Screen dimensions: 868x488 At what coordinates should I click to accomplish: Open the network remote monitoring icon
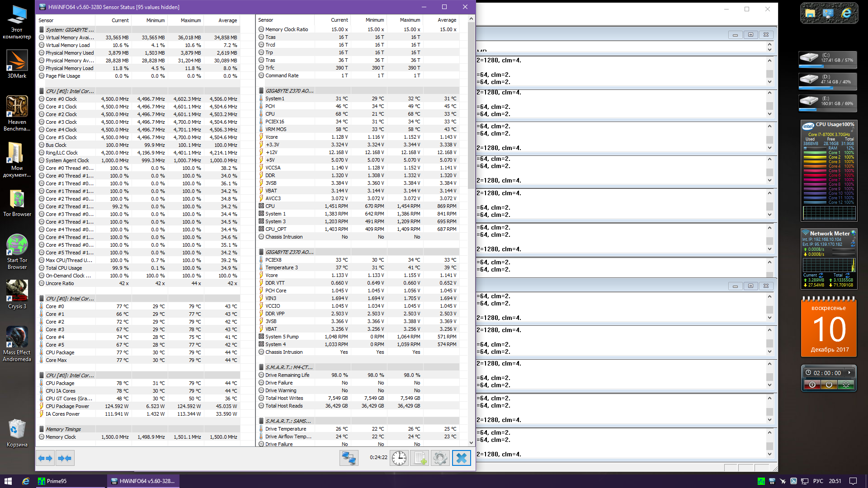click(x=349, y=458)
